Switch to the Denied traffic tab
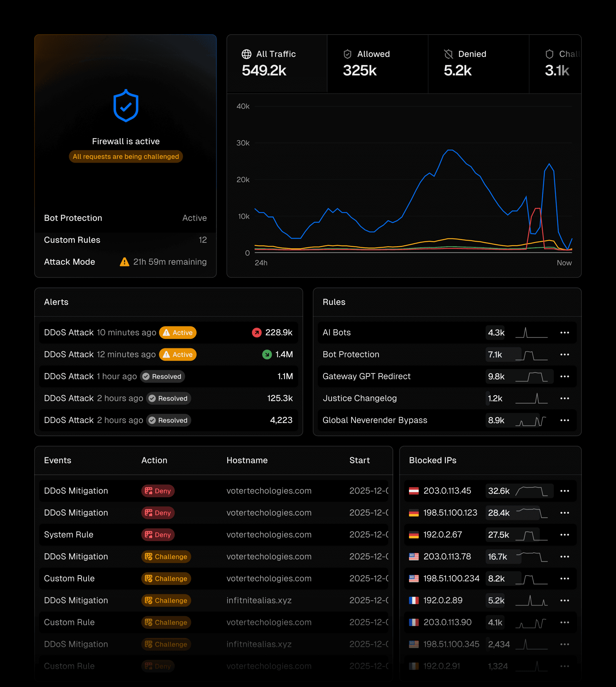This screenshot has height=687, width=616. [x=478, y=64]
